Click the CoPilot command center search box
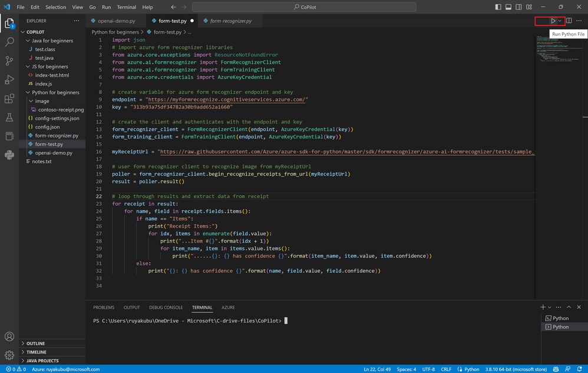This screenshot has height=373, width=588. [x=304, y=7]
